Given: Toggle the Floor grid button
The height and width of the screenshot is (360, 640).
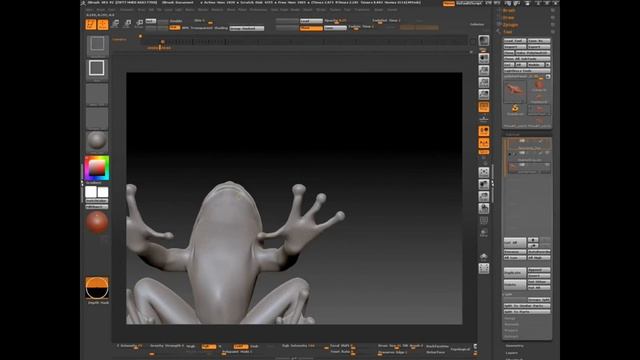Looking at the screenshot, I should coord(484,118).
